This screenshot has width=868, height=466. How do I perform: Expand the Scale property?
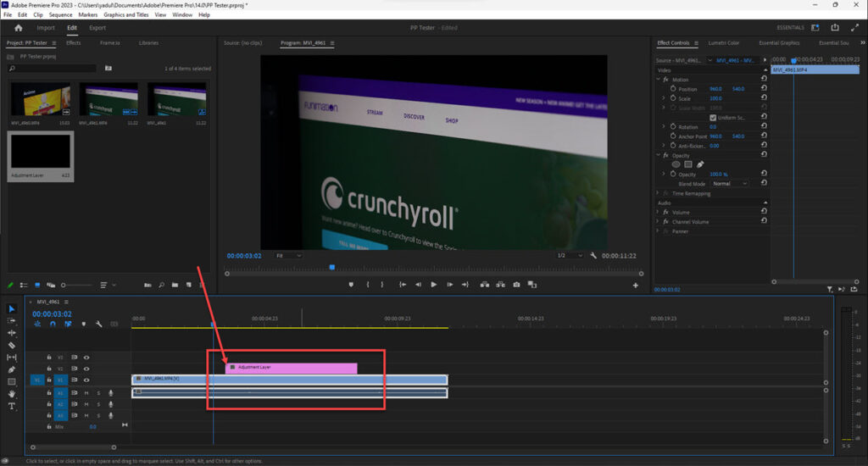tap(664, 98)
